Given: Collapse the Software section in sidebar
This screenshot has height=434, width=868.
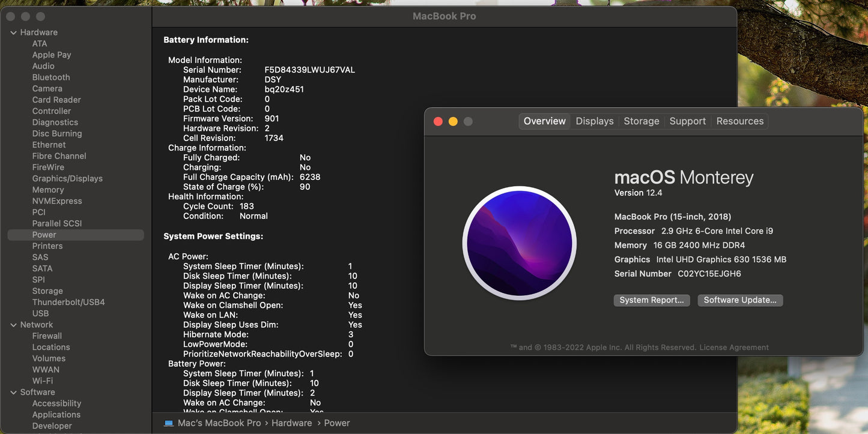Looking at the screenshot, I should (x=13, y=393).
